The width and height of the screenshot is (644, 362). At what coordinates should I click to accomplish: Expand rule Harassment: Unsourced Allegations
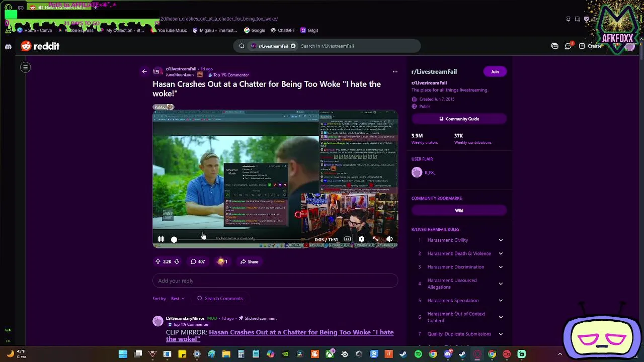(x=459, y=284)
